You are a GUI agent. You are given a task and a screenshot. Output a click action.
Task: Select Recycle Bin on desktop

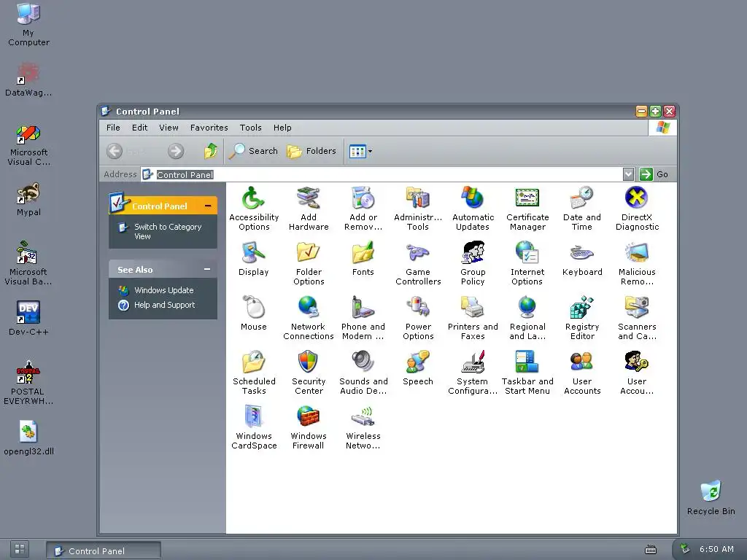click(711, 497)
